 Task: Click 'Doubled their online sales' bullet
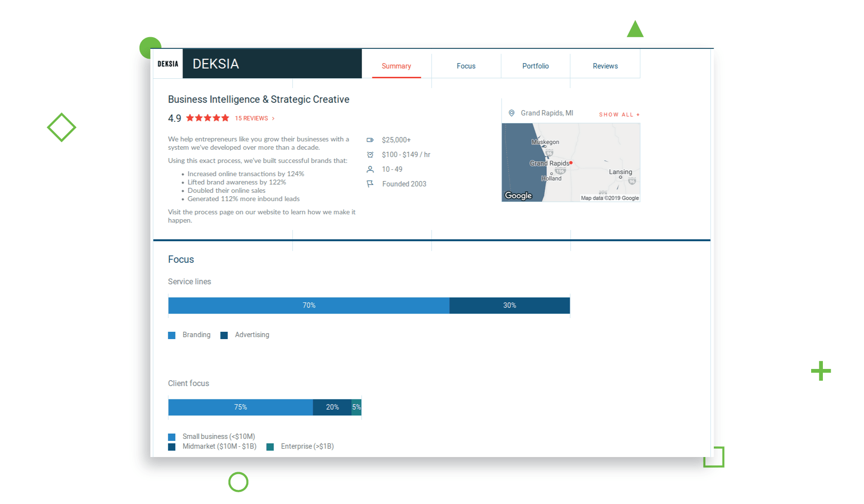[x=227, y=190]
